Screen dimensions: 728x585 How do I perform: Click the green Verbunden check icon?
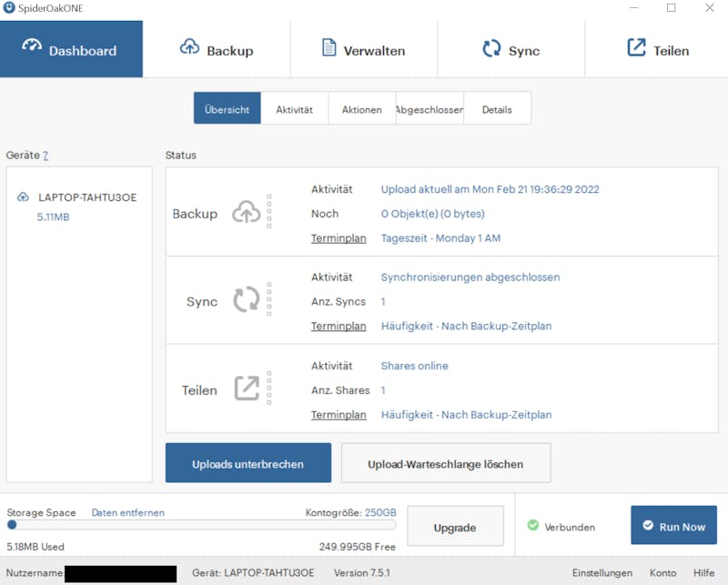click(x=533, y=525)
